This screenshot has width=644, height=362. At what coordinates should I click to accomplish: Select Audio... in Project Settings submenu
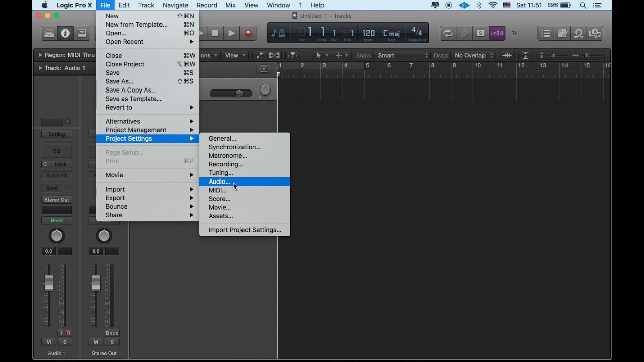coord(245,182)
